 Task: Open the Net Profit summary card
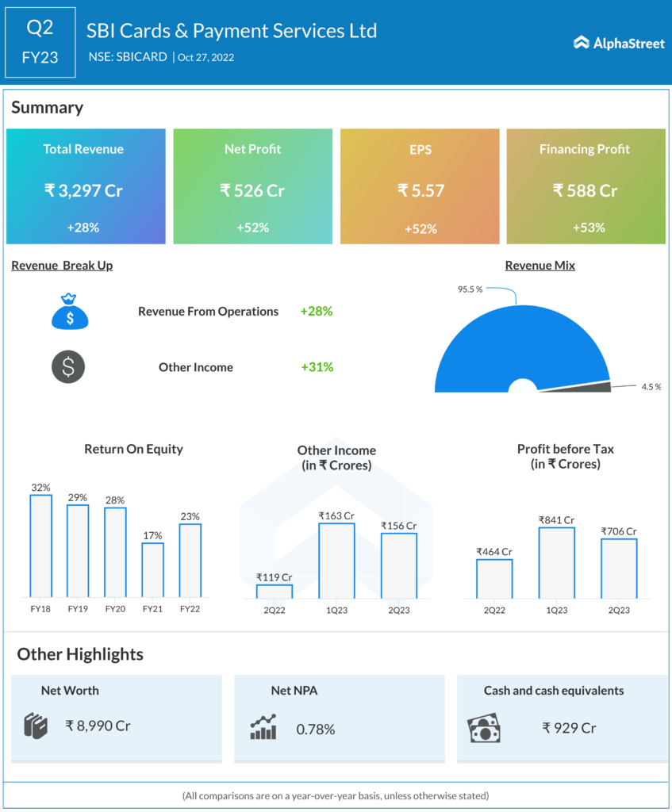252,187
